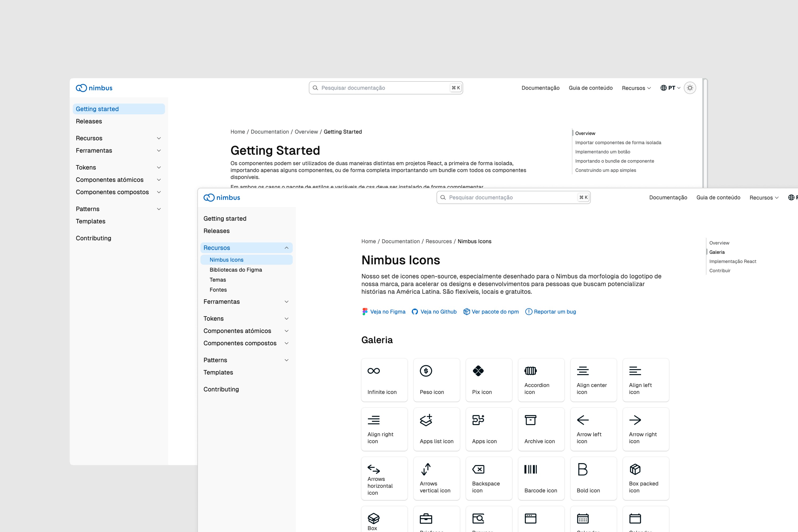Pick the Bold icon card

593,478
